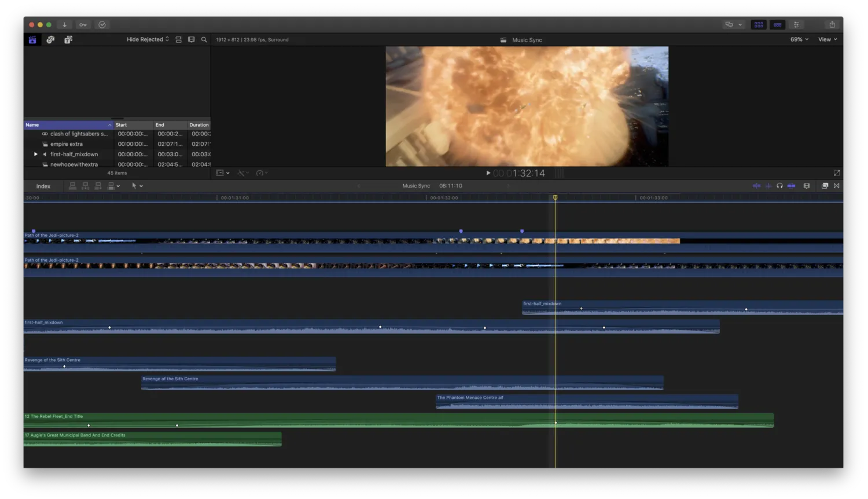Open the 69% zoom level dropdown
The height and width of the screenshot is (499, 868).
coord(799,39)
